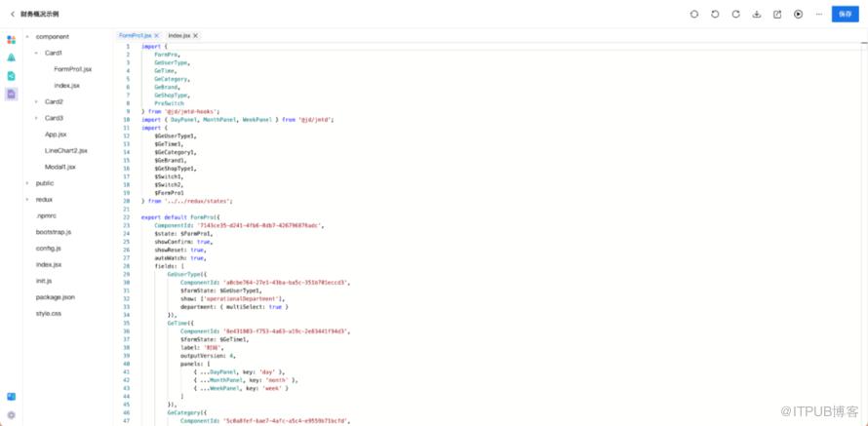Screen dimensions: 868x426
Task: Open the colorful components grid sidebar icon
Action: coord(11,40)
